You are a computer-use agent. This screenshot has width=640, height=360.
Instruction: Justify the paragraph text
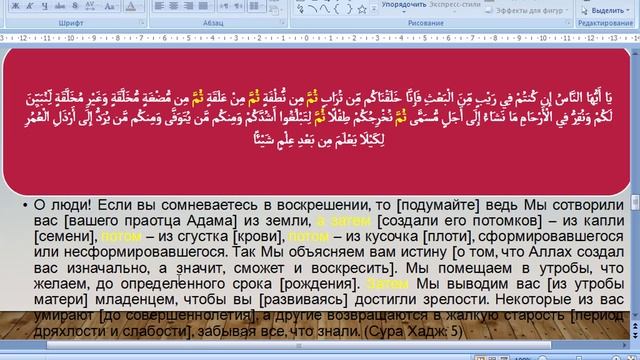203,6
